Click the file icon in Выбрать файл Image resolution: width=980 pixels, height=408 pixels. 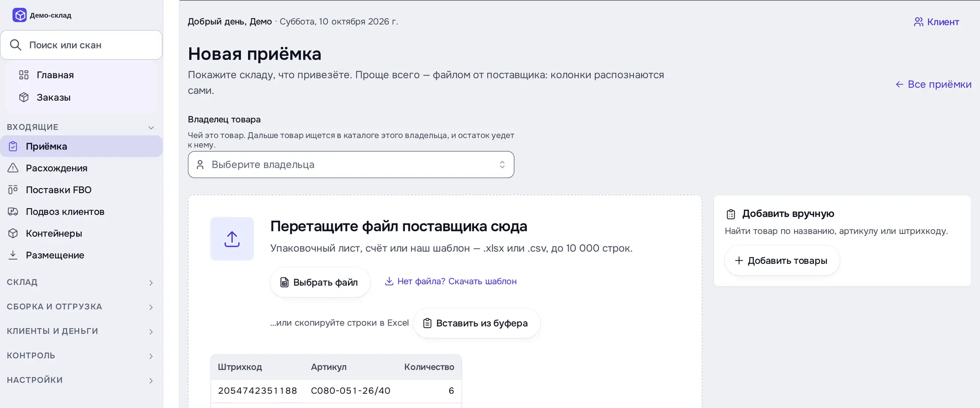(x=284, y=282)
